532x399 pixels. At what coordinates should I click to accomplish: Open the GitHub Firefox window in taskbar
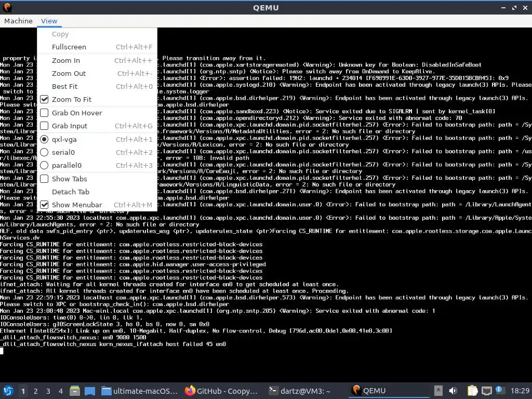[221, 391]
